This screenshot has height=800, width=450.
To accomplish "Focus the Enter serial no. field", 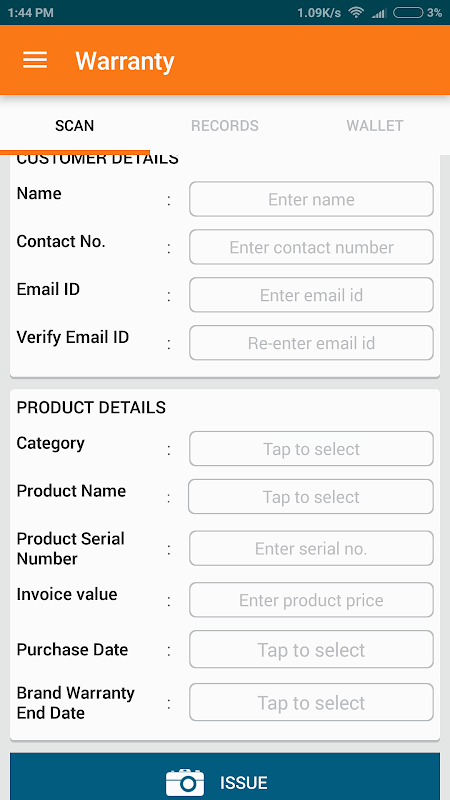I will [311, 548].
